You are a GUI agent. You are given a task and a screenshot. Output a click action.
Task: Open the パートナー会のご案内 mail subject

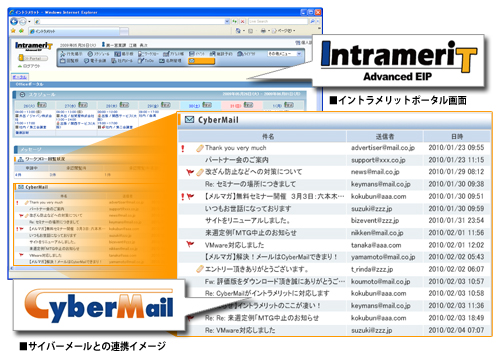point(237,160)
